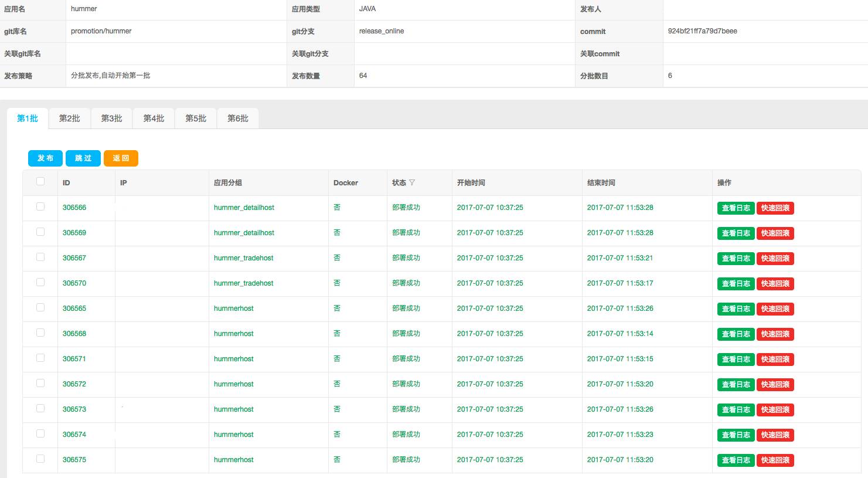This screenshot has width=868, height=478.
Task: Check the box for row 306574
Action: tap(40, 433)
